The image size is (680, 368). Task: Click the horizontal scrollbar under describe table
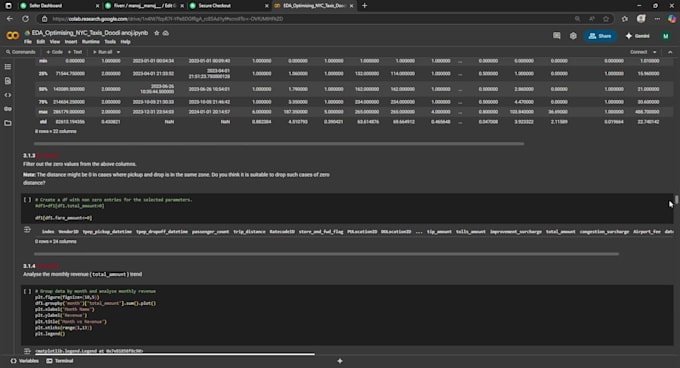(x=279, y=143)
